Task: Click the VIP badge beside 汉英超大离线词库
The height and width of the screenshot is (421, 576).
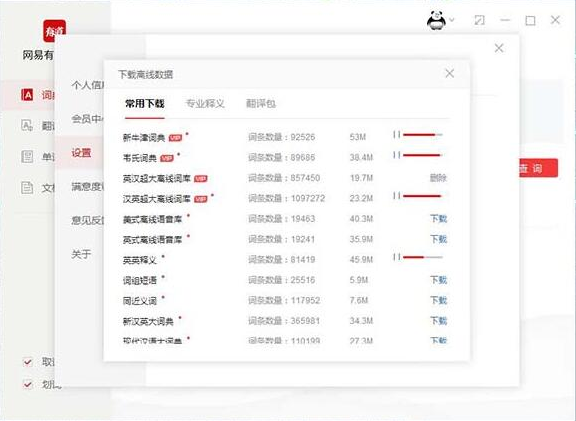Action: click(x=201, y=199)
